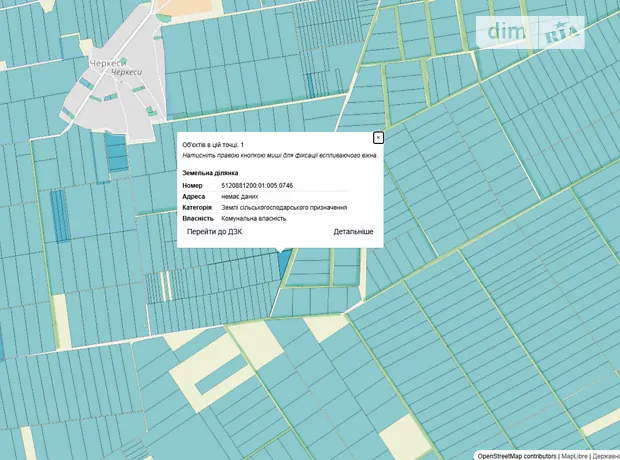The height and width of the screenshot is (460, 620).
Task: Click the 'немає даних' address value
Action: 240,197
